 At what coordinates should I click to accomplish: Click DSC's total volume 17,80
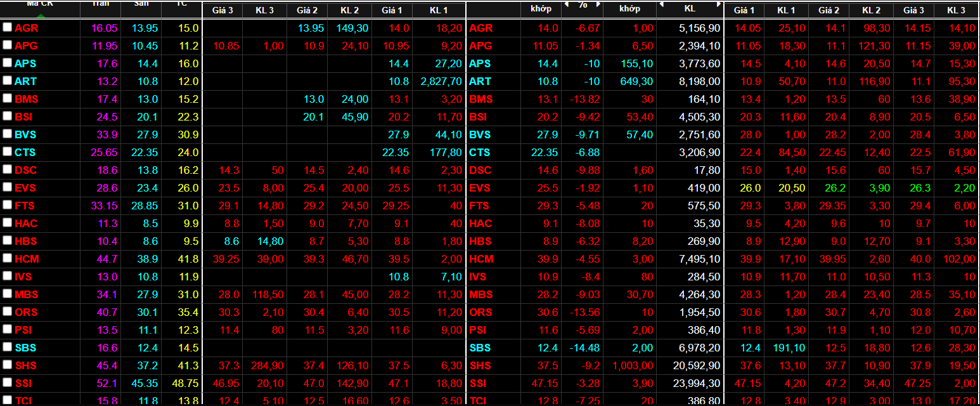tap(707, 170)
